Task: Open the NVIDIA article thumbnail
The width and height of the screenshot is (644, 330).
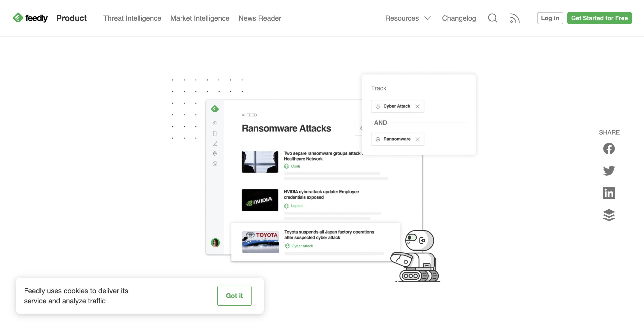Action: click(260, 200)
